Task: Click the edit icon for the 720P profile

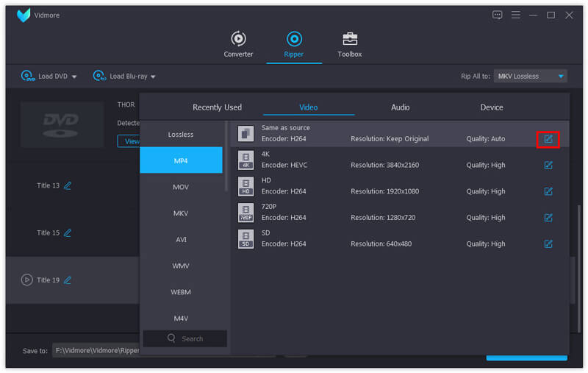Action: coord(548,218)
